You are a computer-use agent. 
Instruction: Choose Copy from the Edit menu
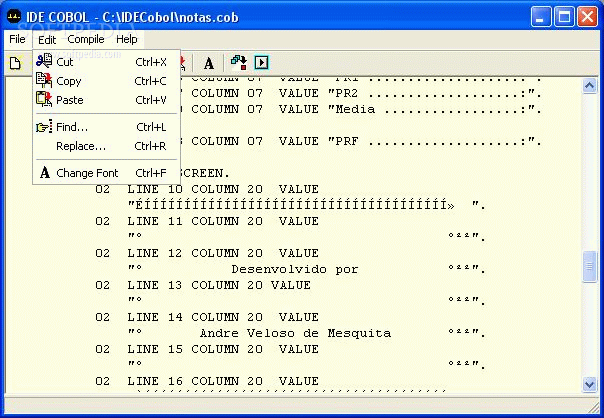click(106, 81)
